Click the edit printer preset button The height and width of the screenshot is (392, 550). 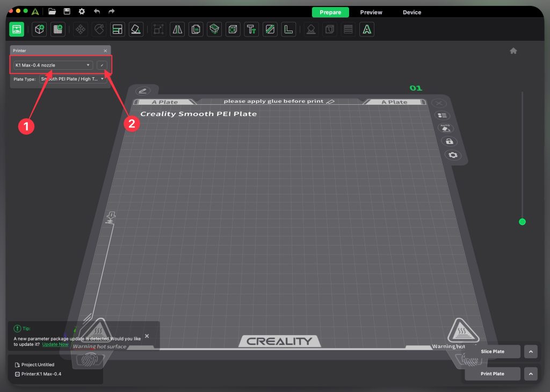pos(102,65)
